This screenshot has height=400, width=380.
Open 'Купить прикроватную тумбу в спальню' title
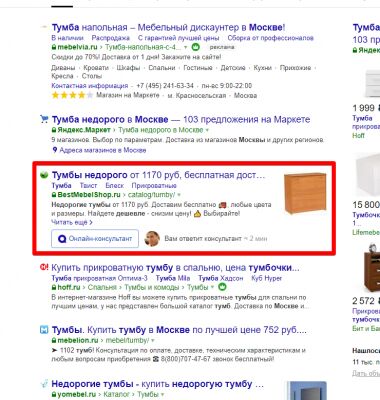coord(175,268)
